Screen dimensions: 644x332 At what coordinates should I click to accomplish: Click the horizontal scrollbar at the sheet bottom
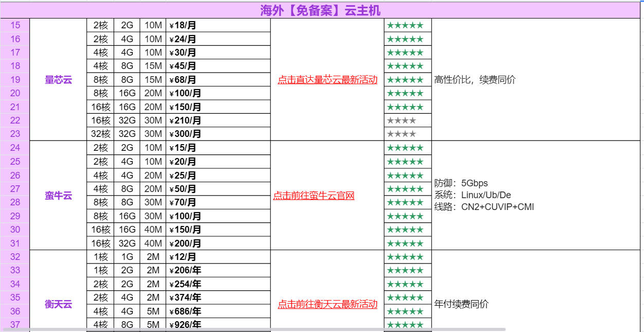pyautogui.click(x=254, y=329)
